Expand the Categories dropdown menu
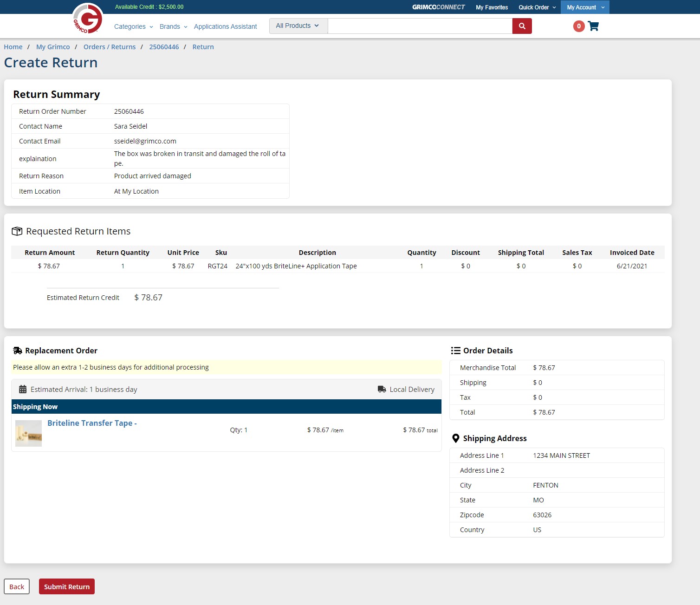This screenshot has height=605, width=700. coord(133,26)
